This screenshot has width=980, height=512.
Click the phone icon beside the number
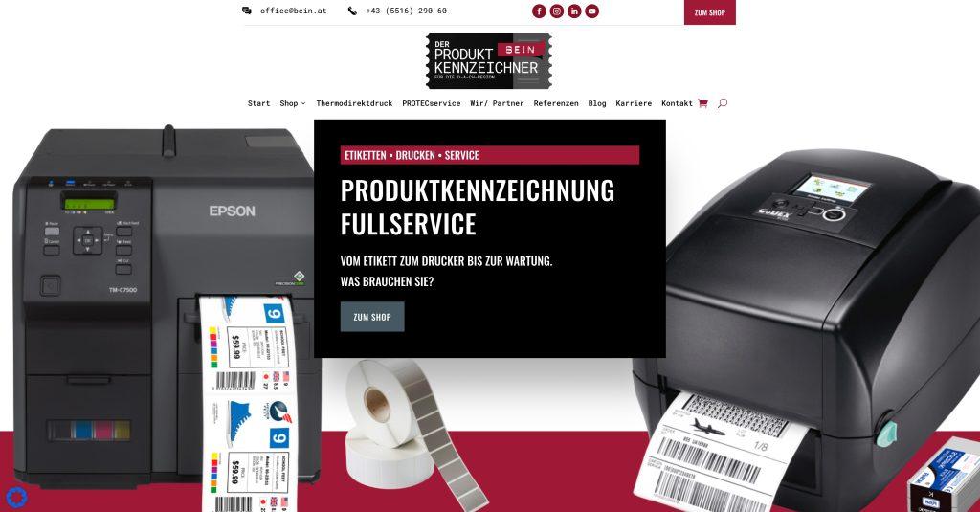click(352, 11)
